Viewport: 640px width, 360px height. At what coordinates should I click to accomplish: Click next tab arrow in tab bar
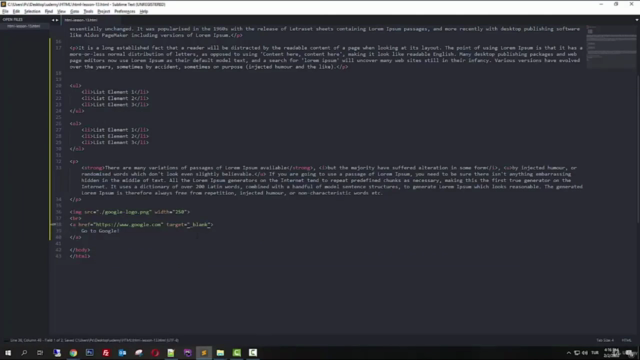pos(57,20)
